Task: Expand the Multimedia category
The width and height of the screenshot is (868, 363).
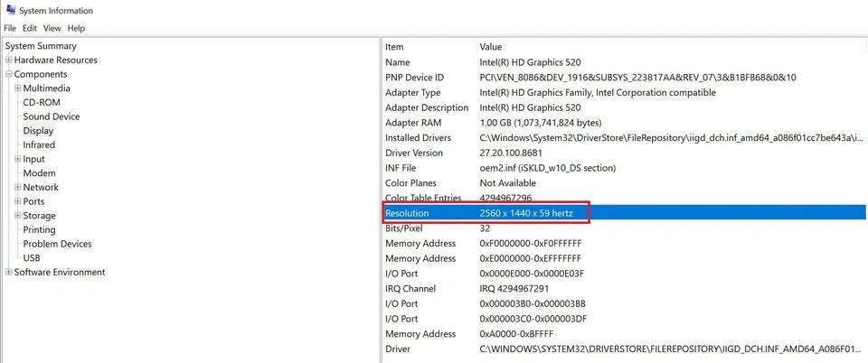Action: tap(17, 88)
